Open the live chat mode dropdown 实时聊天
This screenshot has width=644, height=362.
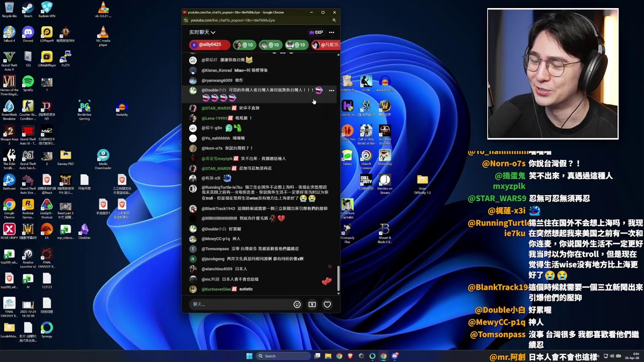tap(202, 32)
